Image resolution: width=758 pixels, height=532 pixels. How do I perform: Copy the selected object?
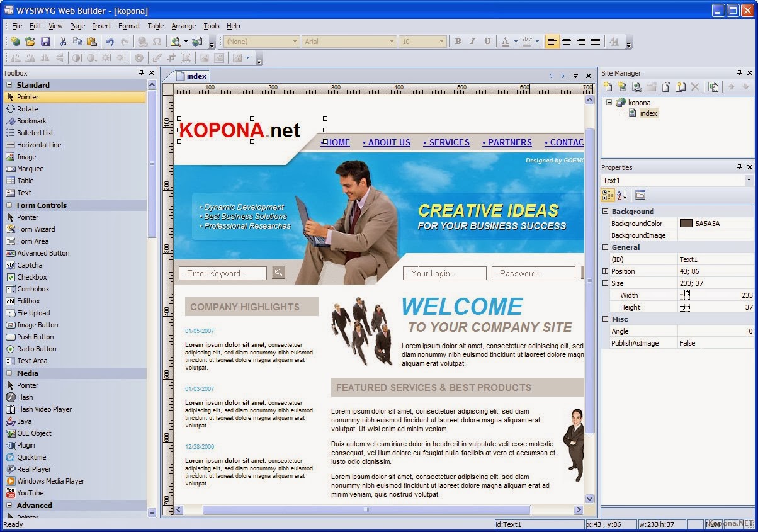[x=77, y=42]
